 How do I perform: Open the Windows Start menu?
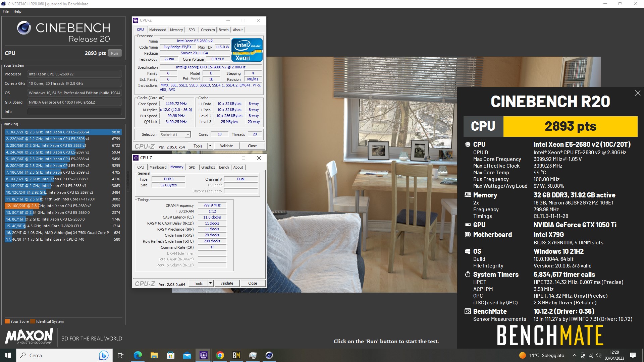click(8, 355)
